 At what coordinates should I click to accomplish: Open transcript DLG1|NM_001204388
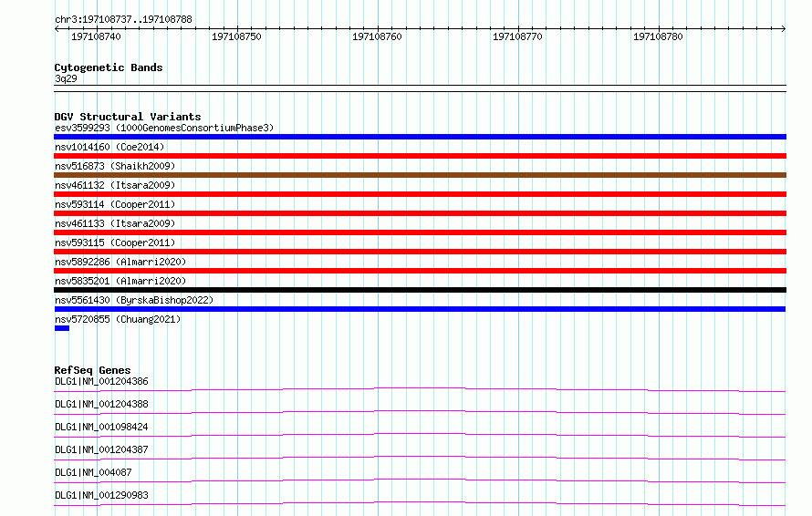[101, 404]
